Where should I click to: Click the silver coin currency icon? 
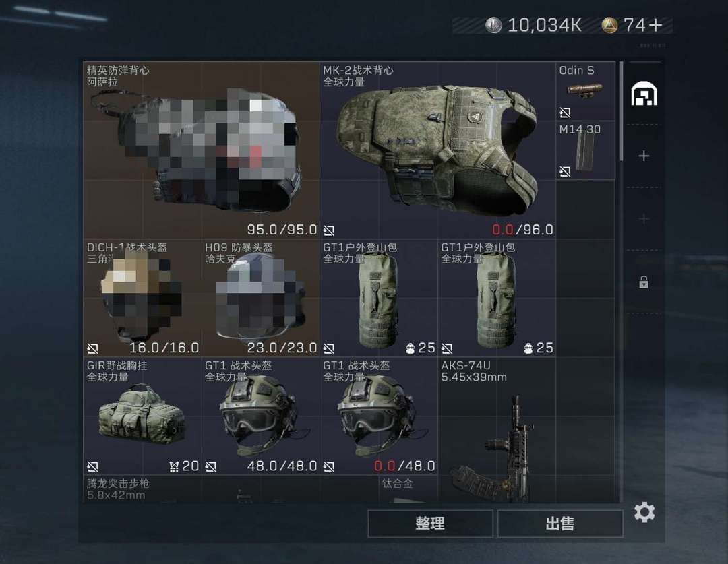coord(493,25)
